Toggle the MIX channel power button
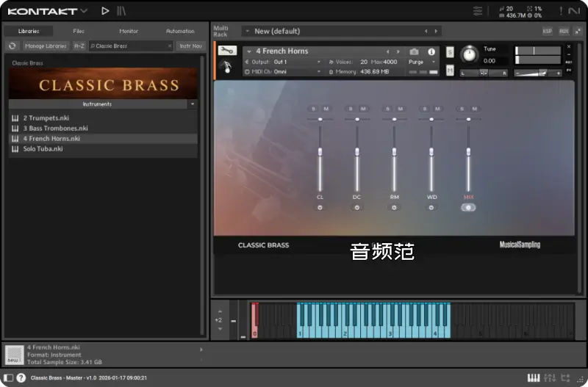 click(x=468, y=207)
